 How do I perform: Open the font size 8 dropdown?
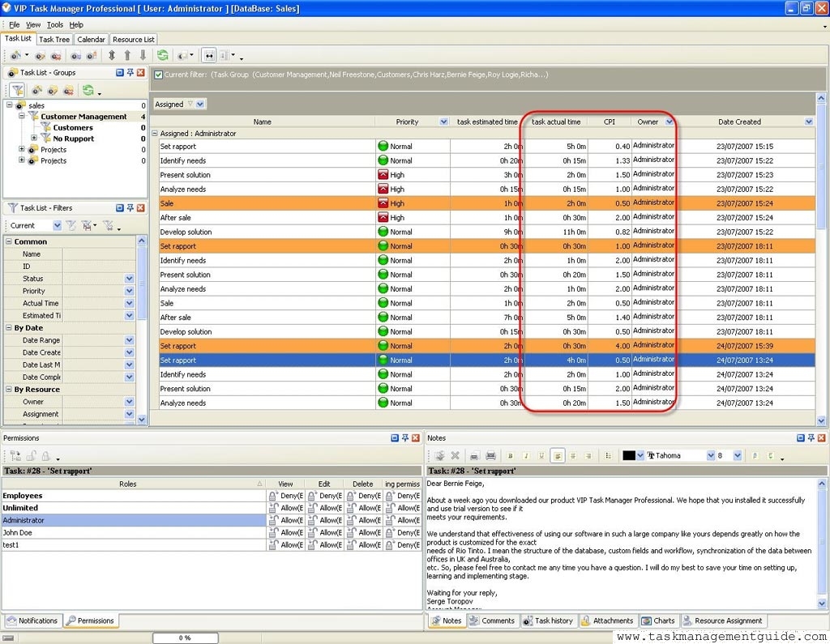(x=738, y=455)
